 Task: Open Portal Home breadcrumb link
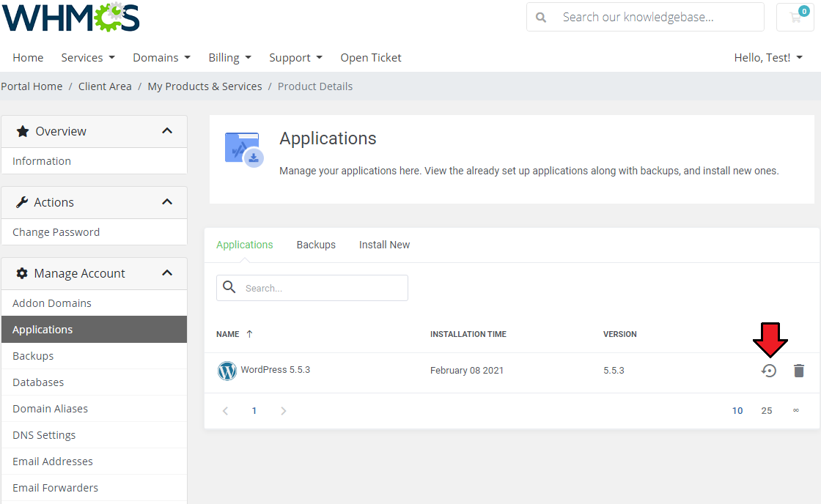pos(32,86)
